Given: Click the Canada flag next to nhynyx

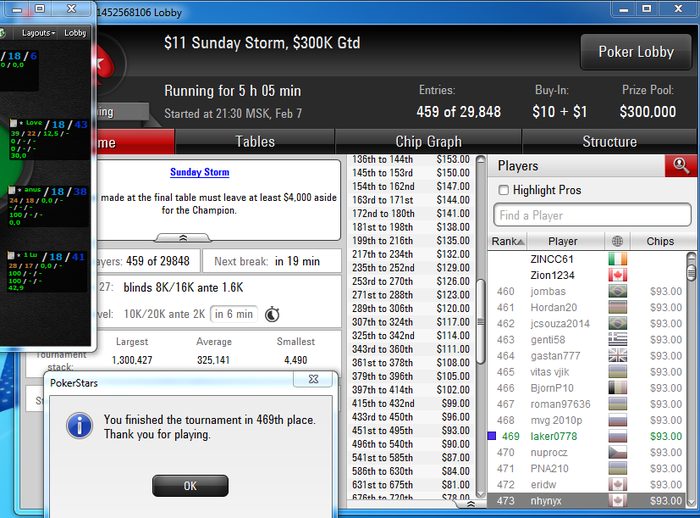Looking at the screenshot, I should [x=618, y=501].
